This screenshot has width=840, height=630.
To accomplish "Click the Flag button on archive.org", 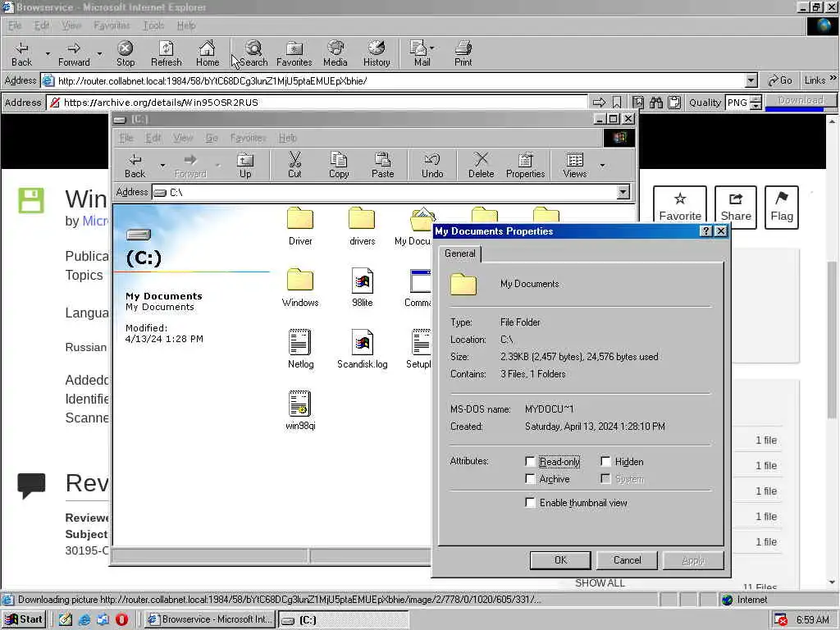I will [x=782, y=207].
